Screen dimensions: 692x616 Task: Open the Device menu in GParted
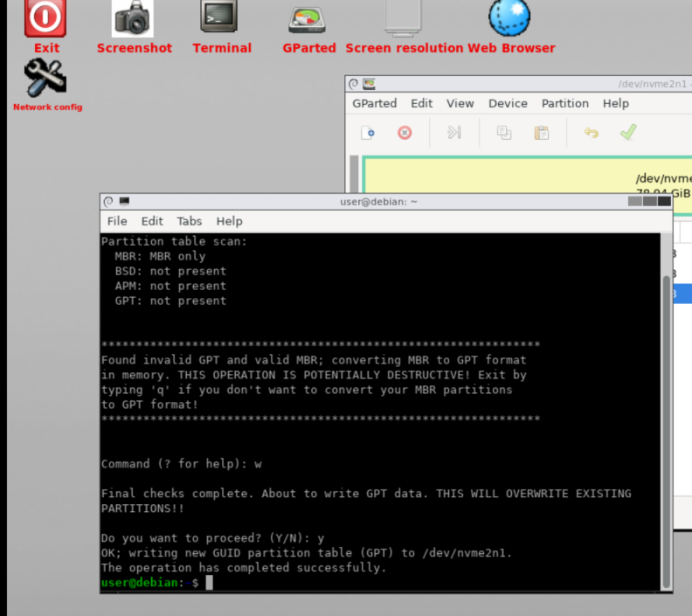[508, 103]
